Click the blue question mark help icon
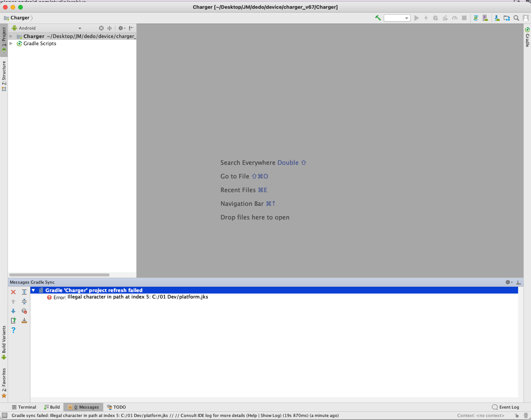Screen dimensions: 531x420 click(x=13, y=330)
